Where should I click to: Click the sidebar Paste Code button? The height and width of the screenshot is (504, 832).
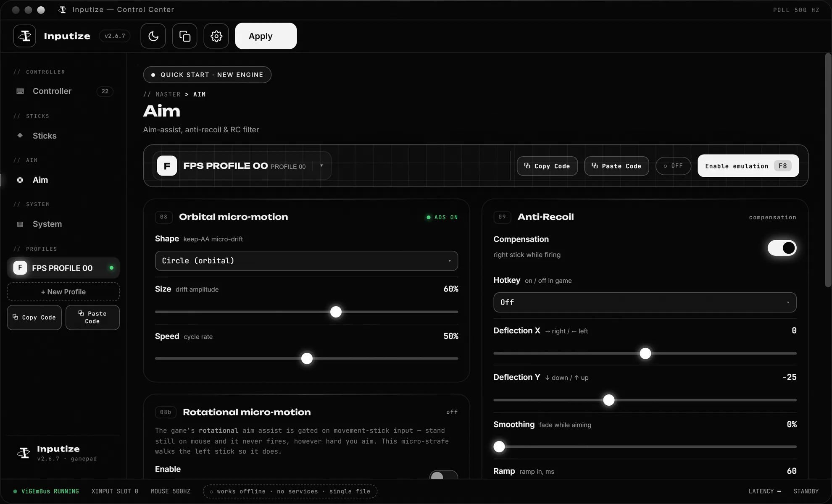click(x=92, y=318)
